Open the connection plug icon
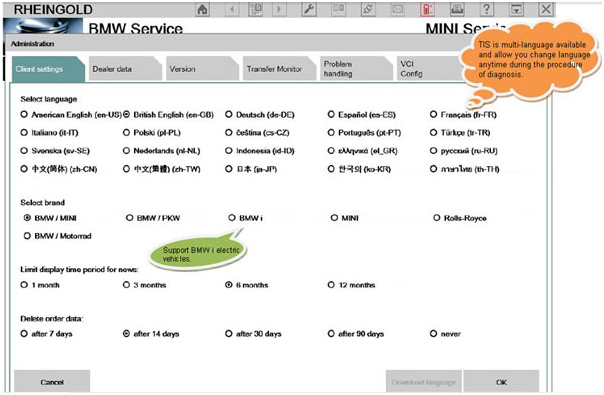 (x=368, y=9)
